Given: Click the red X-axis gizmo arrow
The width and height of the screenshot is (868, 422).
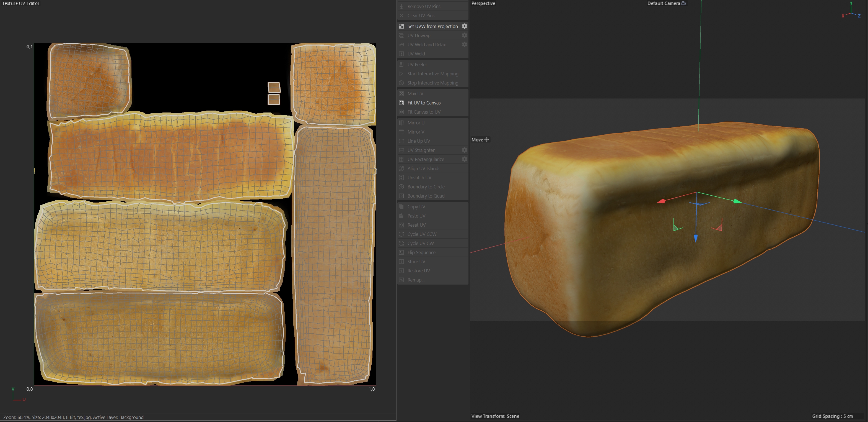Looking at the screenshot, I should point(661,201).
